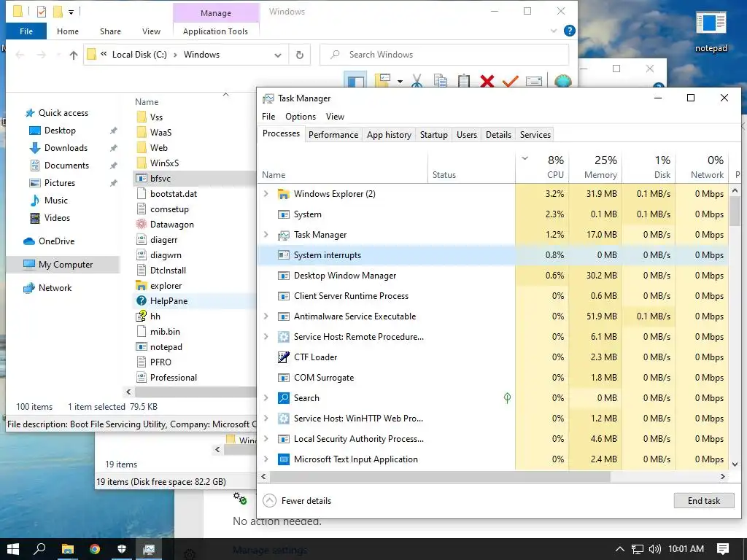This screenshot has height=560, width=747.
Task: Sort file list by Name column
Action: point(147,102)
